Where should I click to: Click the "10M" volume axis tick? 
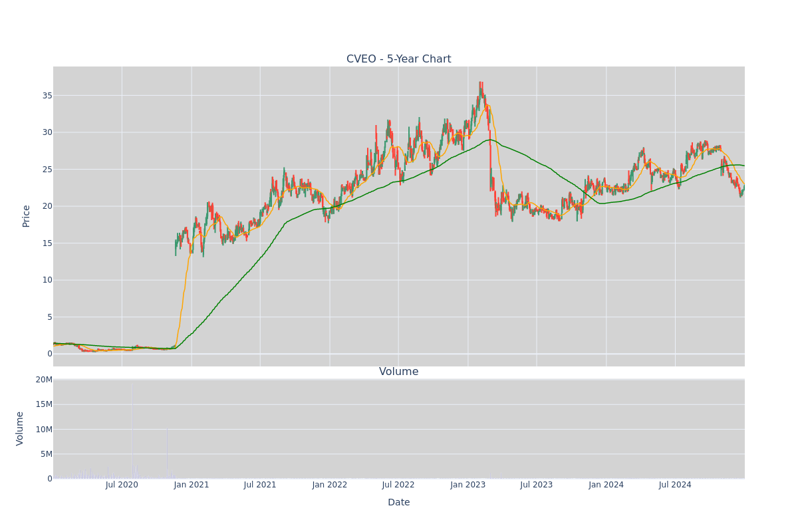coord(44,429)
